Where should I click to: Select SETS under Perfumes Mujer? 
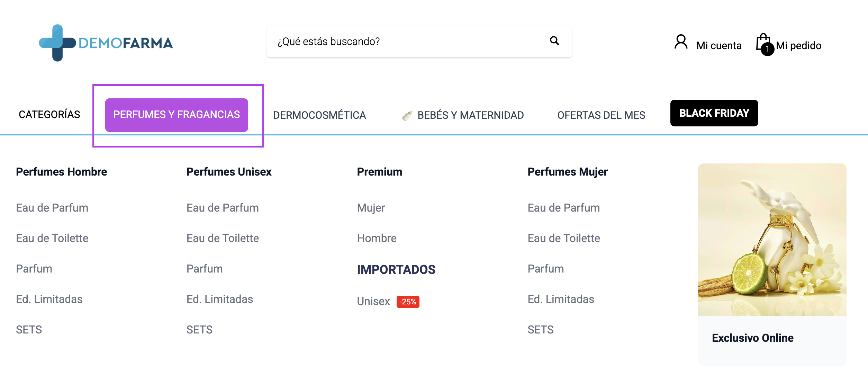pos(541,330)
